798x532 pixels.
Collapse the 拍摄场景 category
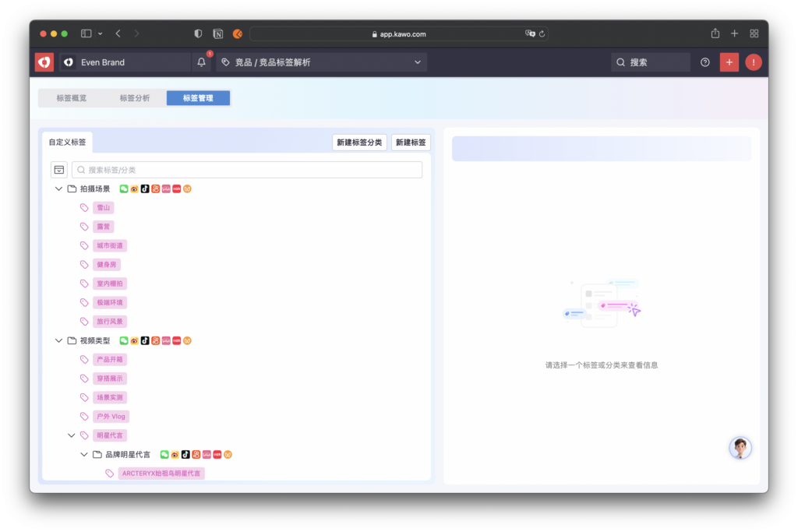(58, 188)
